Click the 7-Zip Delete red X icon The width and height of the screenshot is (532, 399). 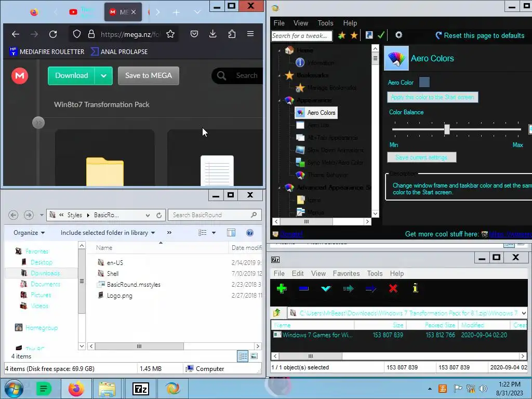point(393,288)
